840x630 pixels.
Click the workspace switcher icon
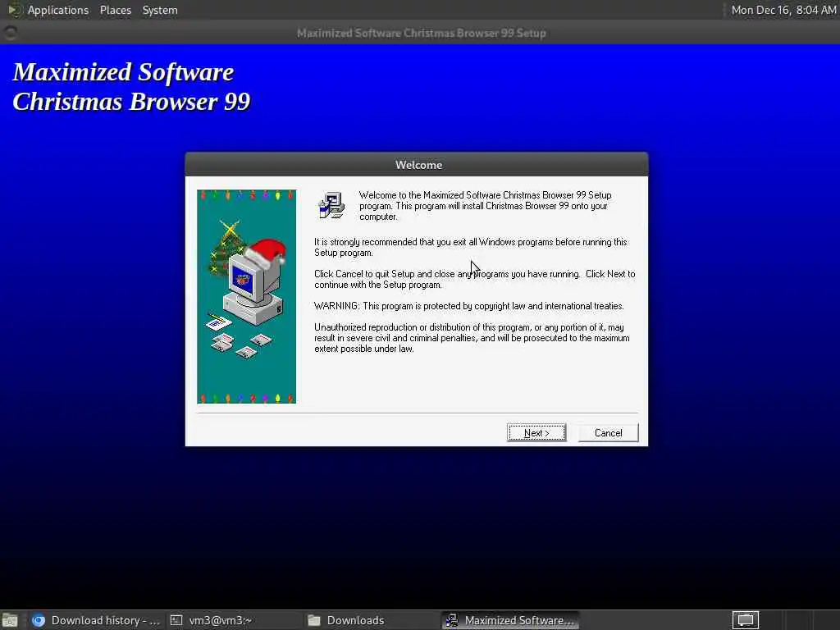pos(745,620)
